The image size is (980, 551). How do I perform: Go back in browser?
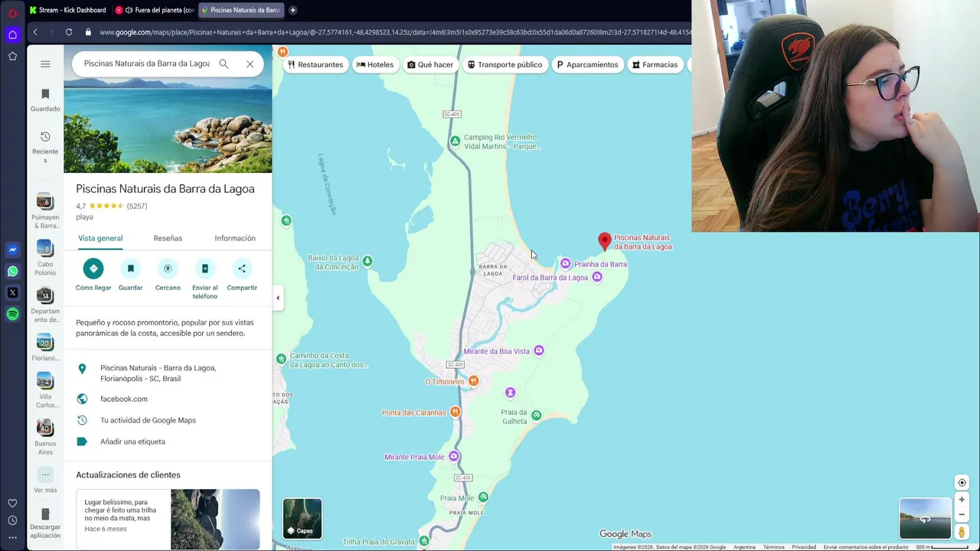coord(35,32)
